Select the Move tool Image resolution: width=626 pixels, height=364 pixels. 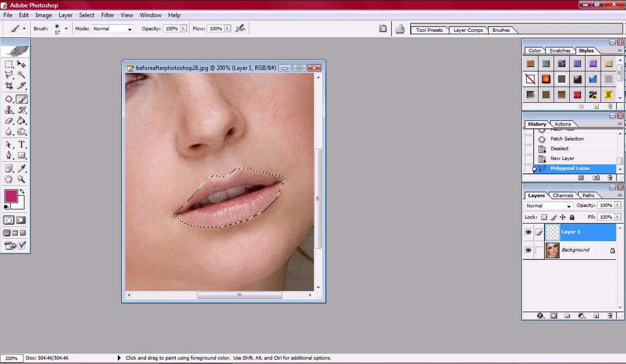pos(21,64)
